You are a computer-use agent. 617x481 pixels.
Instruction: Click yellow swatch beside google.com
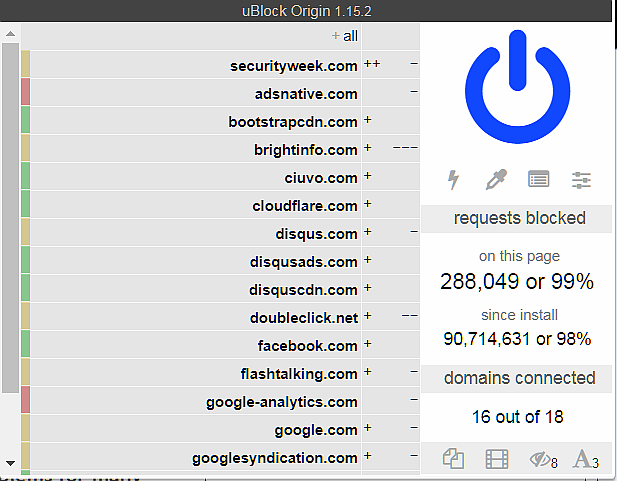[x=26, y=428]
